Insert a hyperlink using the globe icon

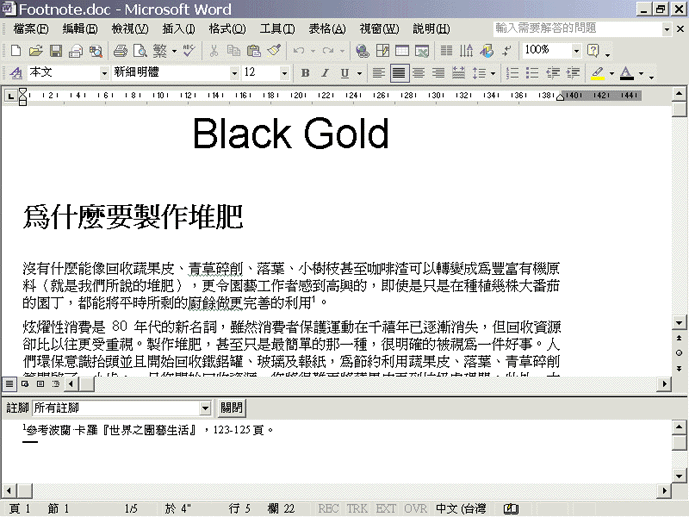[363, 51]
